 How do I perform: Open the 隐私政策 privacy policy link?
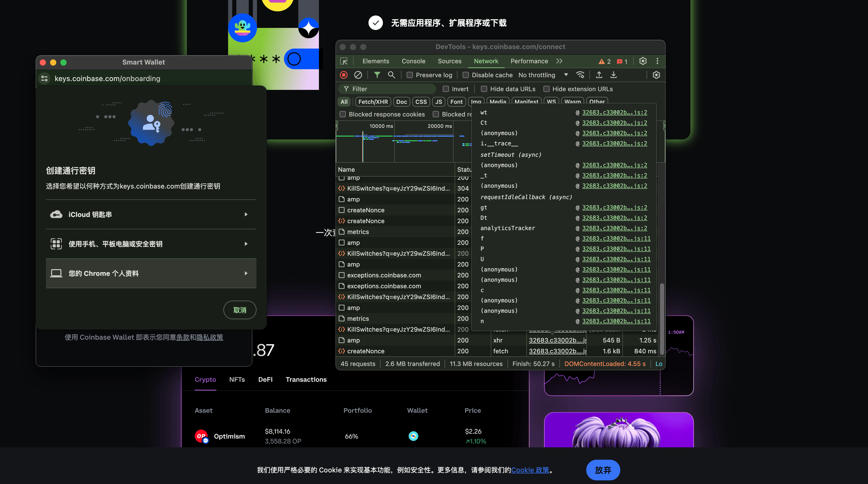click(x=210, y=337)
